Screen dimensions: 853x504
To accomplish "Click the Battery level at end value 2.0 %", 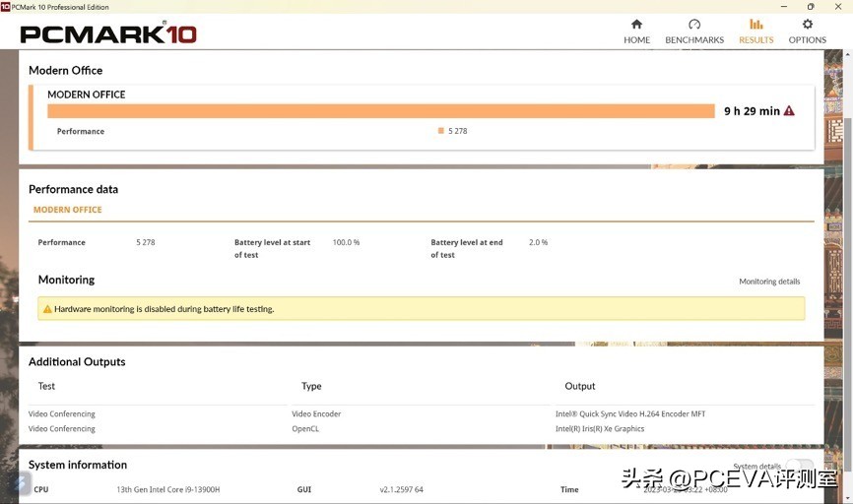I will pos(538,242).
